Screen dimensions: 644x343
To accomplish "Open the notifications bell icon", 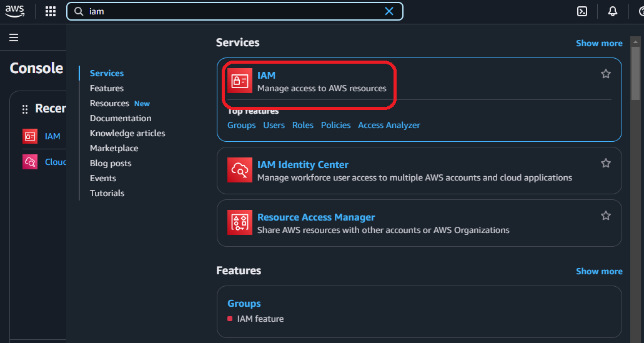I will click(x=612, y=11).
